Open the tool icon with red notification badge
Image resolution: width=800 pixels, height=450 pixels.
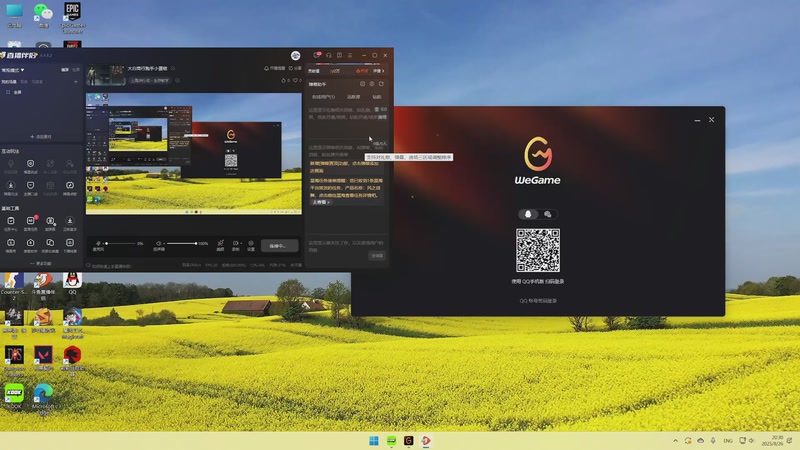31,223
